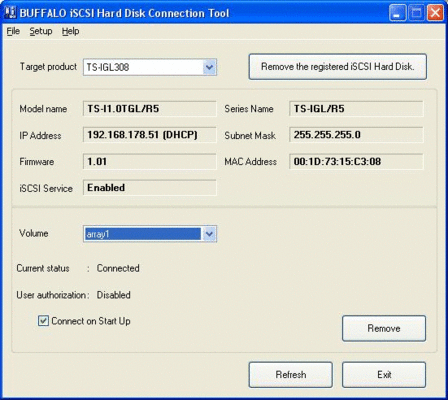Click the TS-IGL308 text in Target product

pos(108,67)
